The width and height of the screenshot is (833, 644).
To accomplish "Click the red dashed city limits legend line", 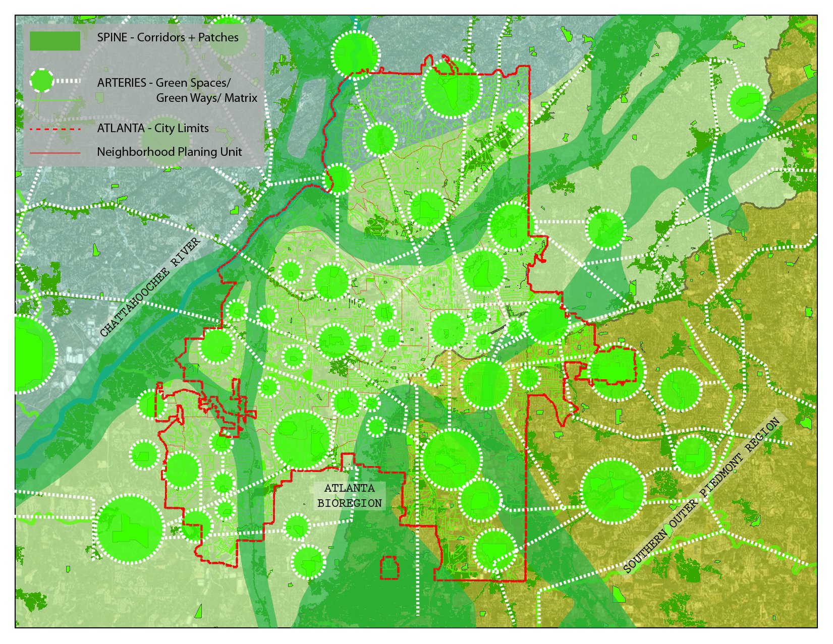I will pyautogui.click(x=55, y=129).
